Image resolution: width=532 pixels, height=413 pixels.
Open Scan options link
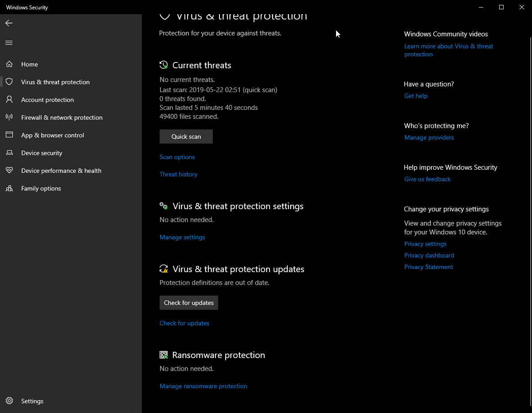pos(177,157)
